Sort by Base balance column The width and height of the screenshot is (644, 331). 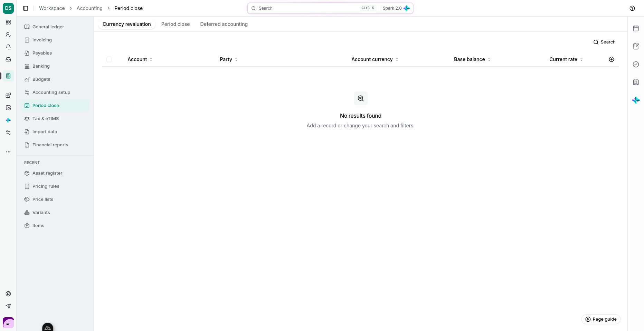(472, 59)
